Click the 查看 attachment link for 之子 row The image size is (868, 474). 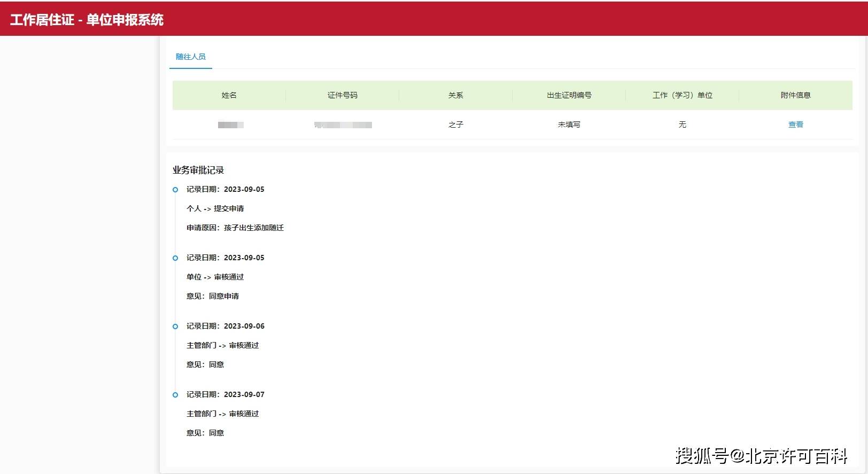pyautogui.click(x=795, y=125)
